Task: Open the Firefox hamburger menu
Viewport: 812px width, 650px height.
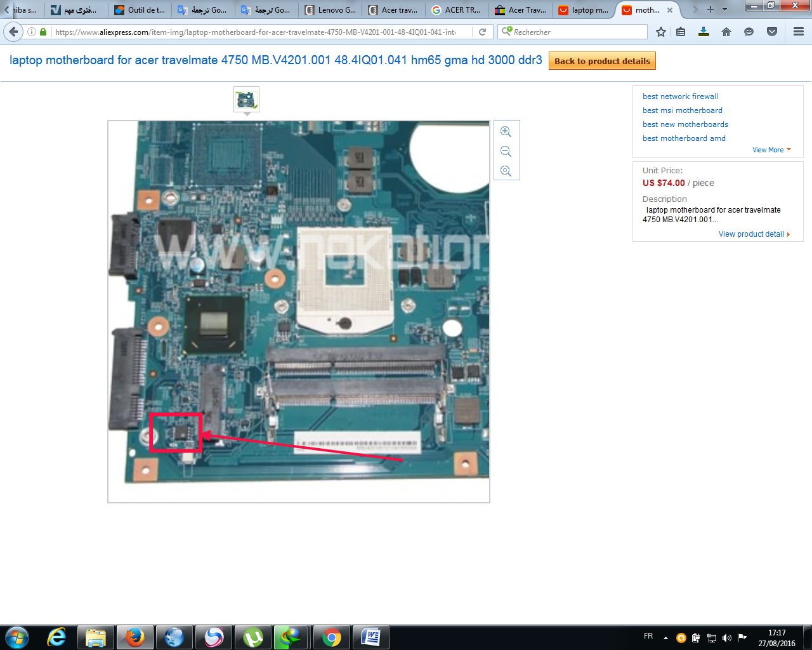Action: [x=799, y=32]
